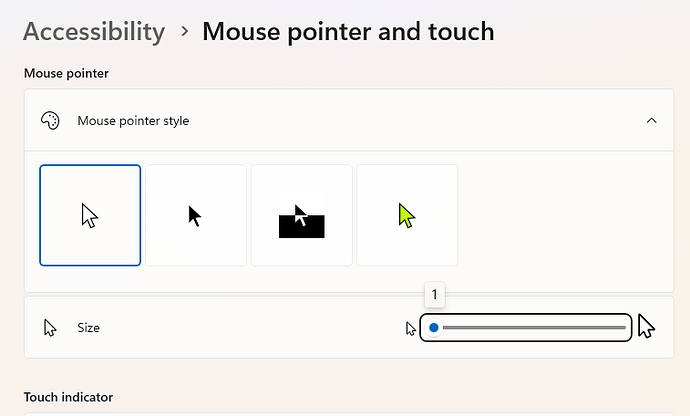Click the Mouse pointer section heading
Screen dimensions: 690x416
coord(66,73)
